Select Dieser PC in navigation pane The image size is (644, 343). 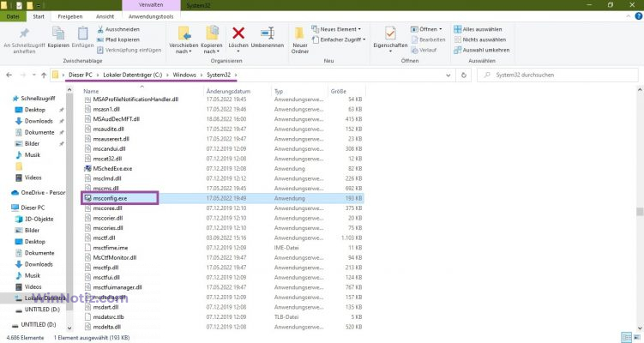pos(28,208)
